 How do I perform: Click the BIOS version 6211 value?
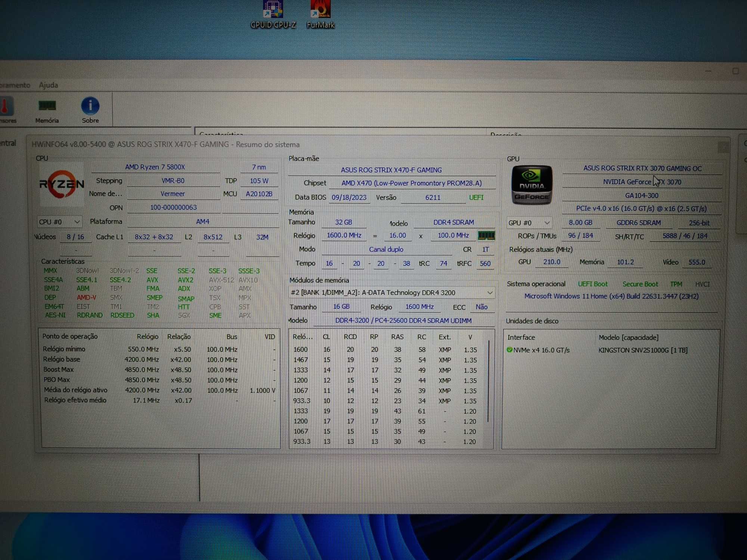[x=433, y=197]
